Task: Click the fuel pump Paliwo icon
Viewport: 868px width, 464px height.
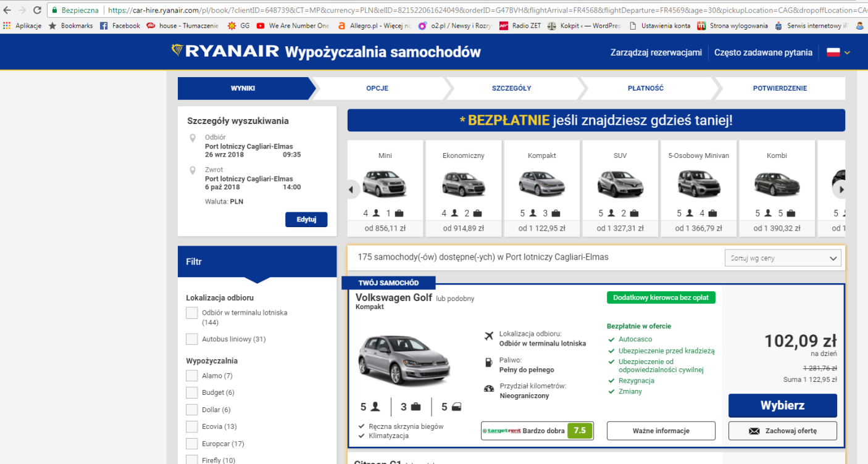Action: [x=489, y=363]
